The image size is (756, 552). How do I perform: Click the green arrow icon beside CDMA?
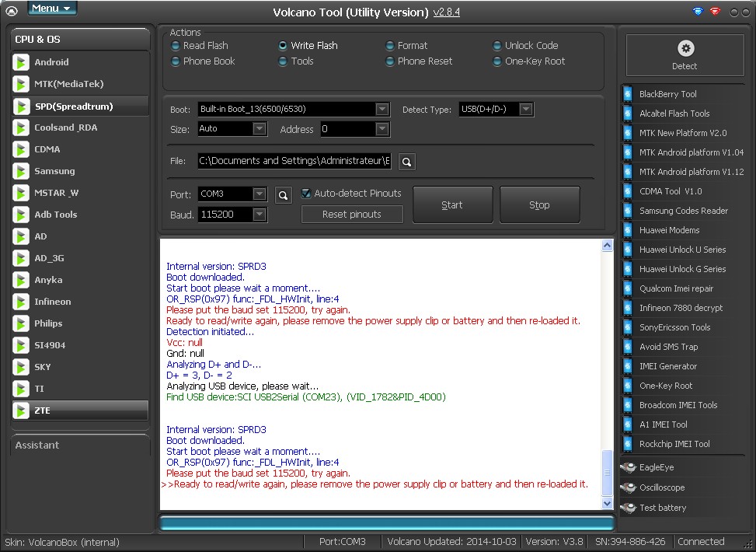[x=21, y=149]
